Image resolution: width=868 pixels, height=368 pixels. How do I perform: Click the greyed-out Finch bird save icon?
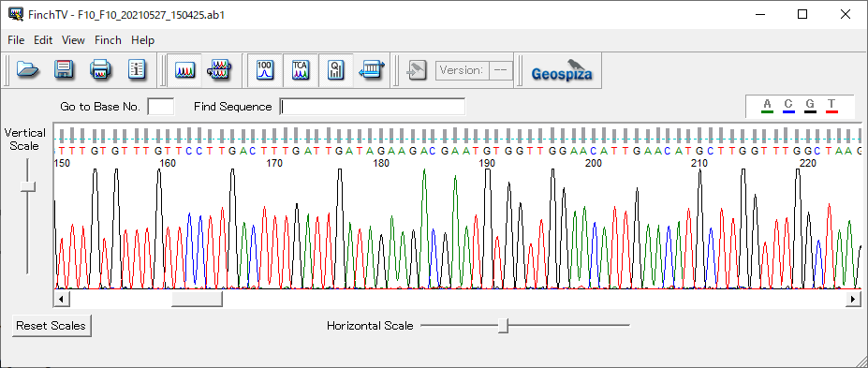[x=417, y=70]
